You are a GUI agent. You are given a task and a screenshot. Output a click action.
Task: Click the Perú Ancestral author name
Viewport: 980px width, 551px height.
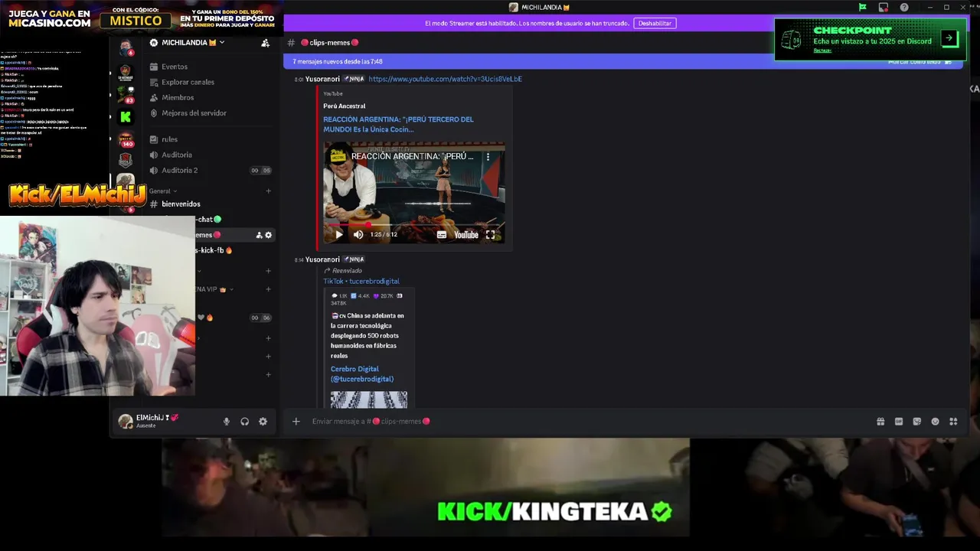click(344, 106)
